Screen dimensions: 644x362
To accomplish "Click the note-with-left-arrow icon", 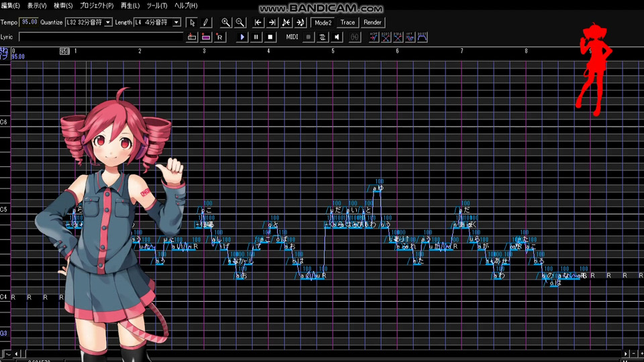I will tap(286, 23).
